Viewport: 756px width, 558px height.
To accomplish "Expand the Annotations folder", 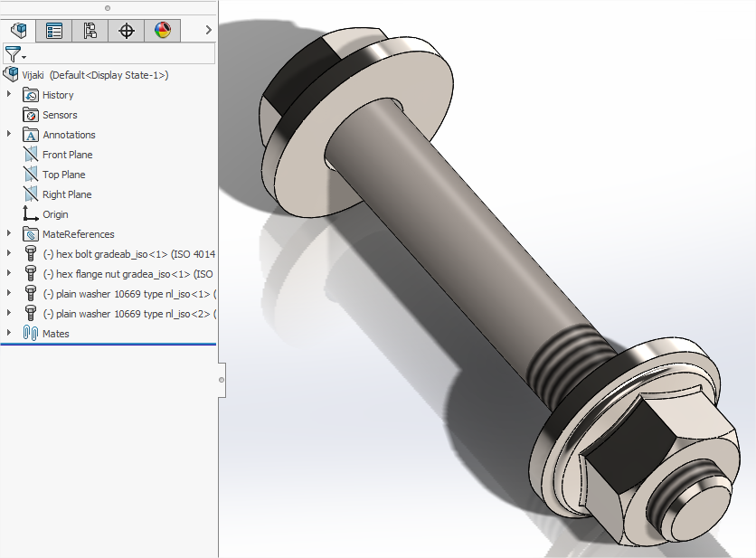I will [9, 135].
